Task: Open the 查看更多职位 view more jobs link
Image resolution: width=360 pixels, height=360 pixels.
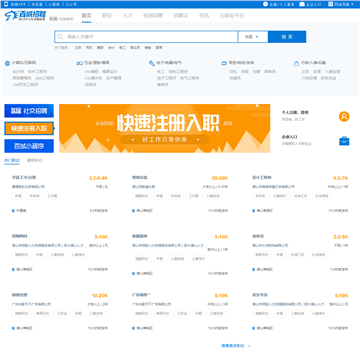Action: tap(236, 346)
